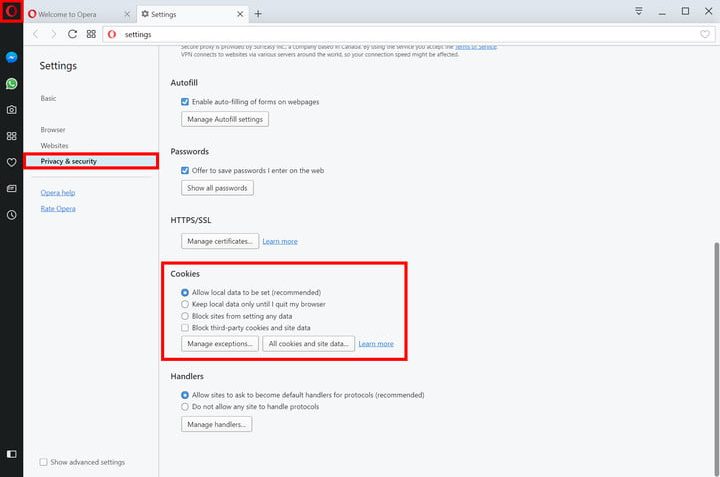The height and width of the screenshot is (477, 720).
Task: Launch WhatsApp in the sidebar
Action: [11, 83]
